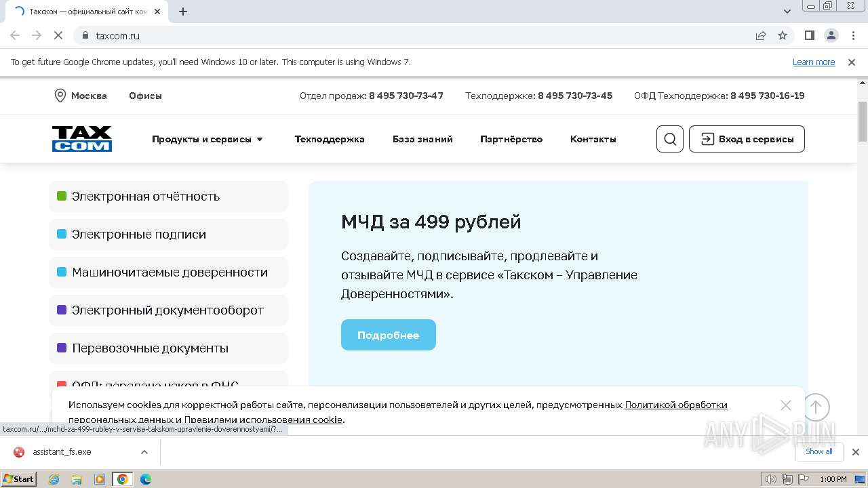Launch Internet Explorer from taskbar
The image size is (868, 488).
click(54, 479)
